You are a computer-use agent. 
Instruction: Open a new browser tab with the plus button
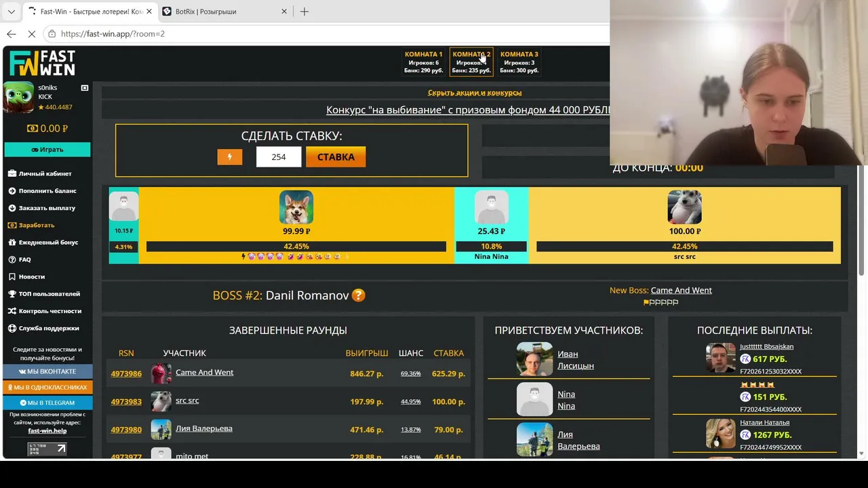(304, 12)
